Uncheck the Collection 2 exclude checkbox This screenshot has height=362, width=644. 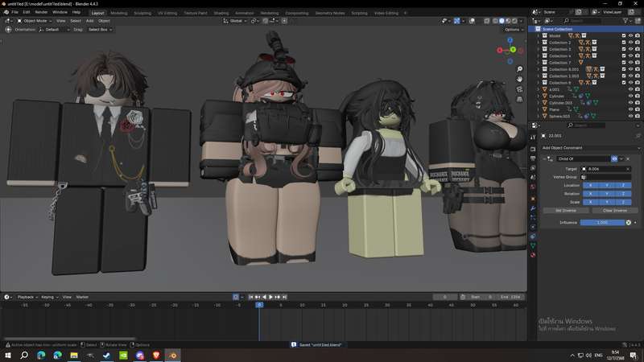pyautogui.click(x=623, y=43)
